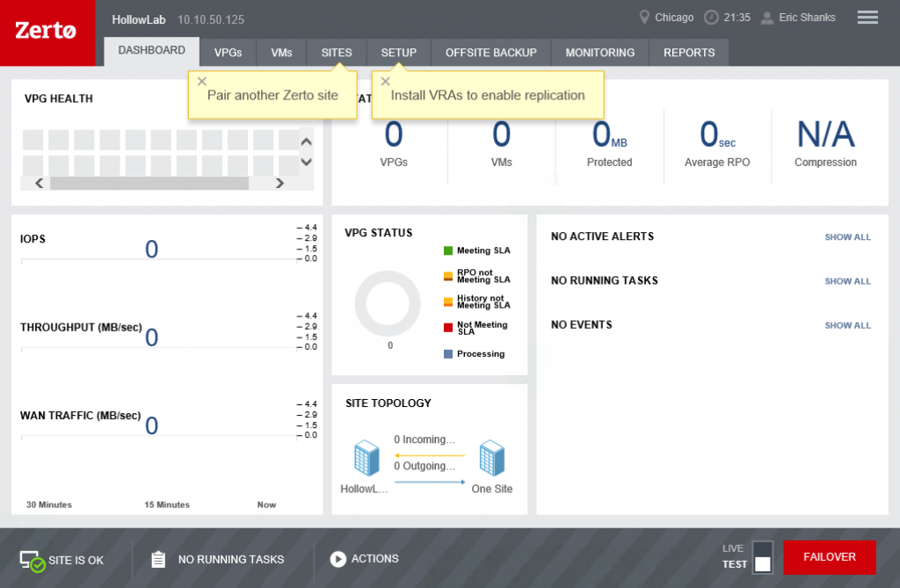Show all active alerts
900x588 pixels.
coord(847,237)
